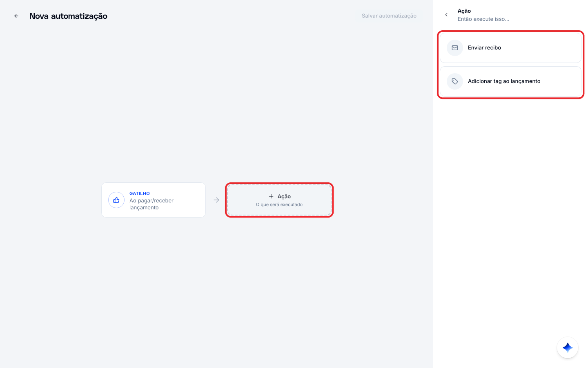Choose the Enviar recibo action
The image size is (588, 368).
510,48
